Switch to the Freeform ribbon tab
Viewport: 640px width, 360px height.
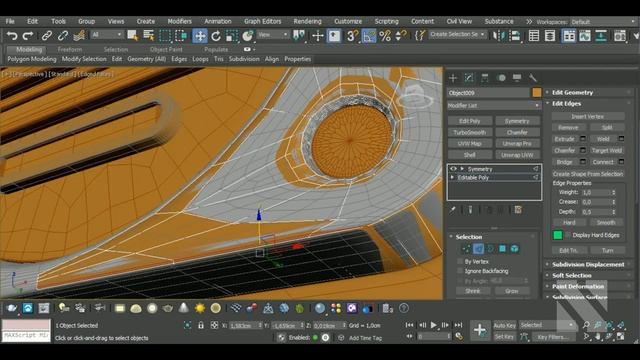click(70, 49)
